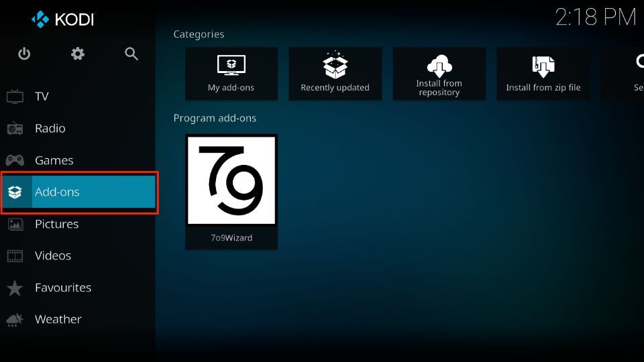Click the Program add-ons heading
This screenshot has height=362, width=644.
(x=215, y=118)
